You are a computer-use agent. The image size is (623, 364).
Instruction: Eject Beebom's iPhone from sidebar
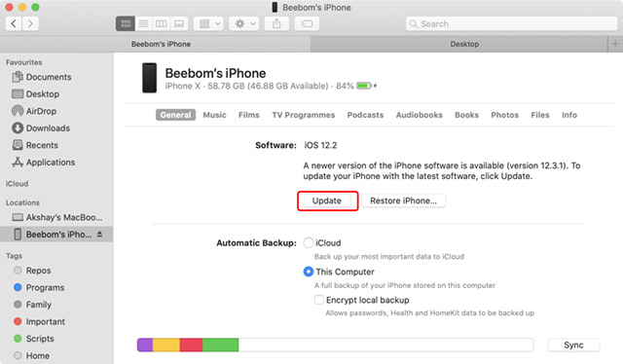[99, 234]
